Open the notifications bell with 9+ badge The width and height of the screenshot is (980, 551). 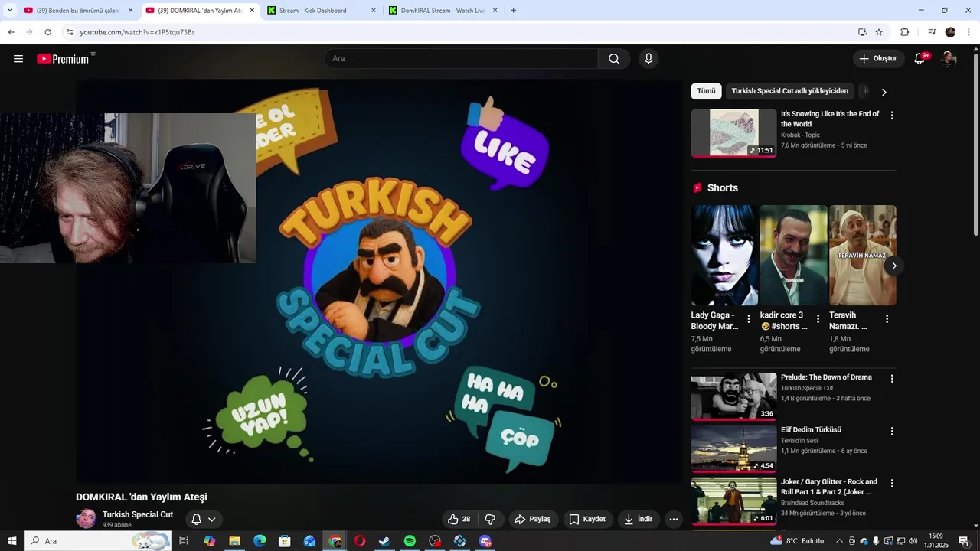920,59
